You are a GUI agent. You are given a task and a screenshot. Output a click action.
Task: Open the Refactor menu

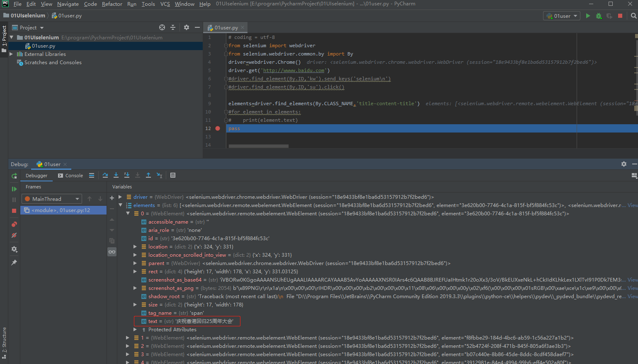pos(112,4)
